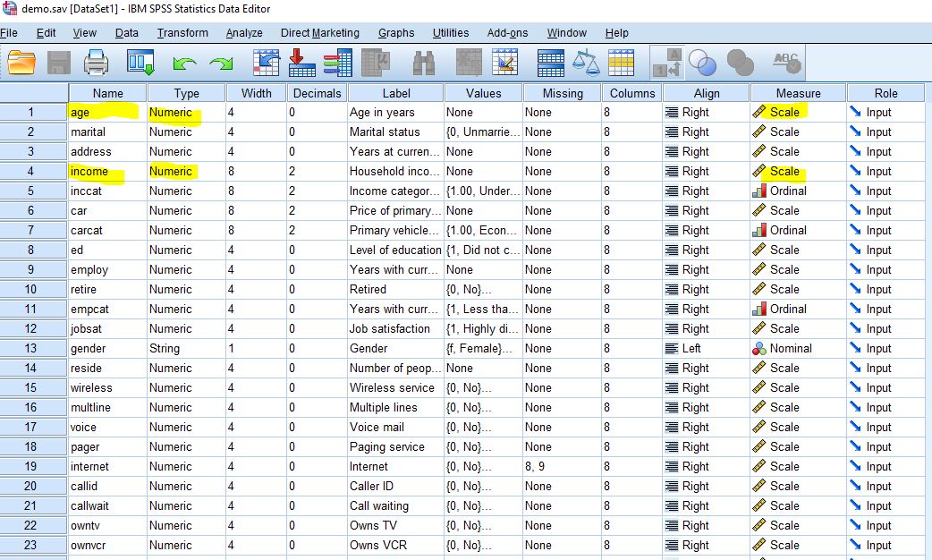
Task: Select the Values cell for marital
Action: point(482,132)
